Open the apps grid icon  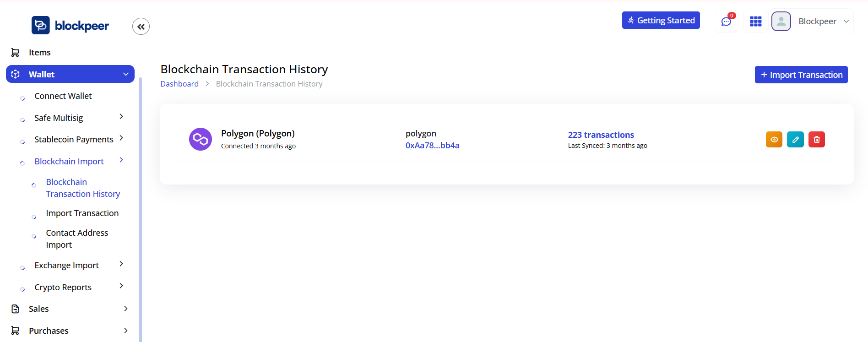click(x=755, y=22)
